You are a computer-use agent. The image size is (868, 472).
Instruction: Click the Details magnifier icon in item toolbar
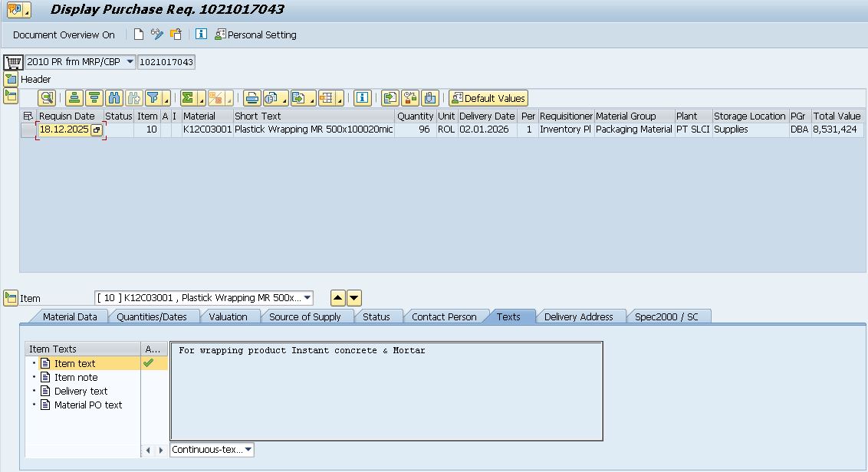[x=48, y=98]
